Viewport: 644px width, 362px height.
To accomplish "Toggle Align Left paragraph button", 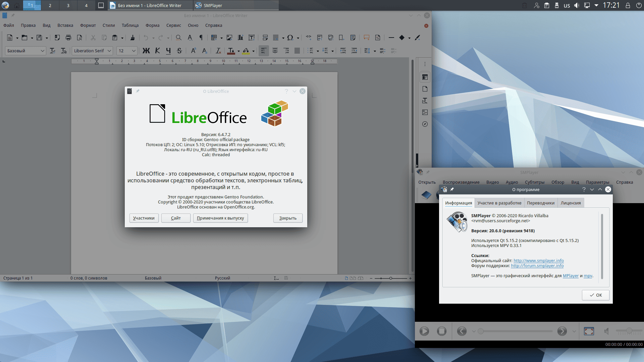I will point(264,51).
